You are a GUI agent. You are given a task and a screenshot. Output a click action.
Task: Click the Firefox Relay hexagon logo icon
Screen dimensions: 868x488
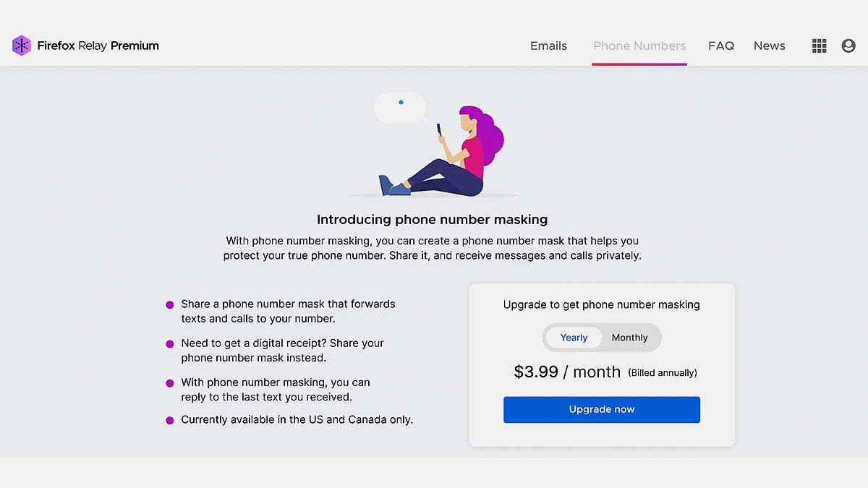(22, 46)
